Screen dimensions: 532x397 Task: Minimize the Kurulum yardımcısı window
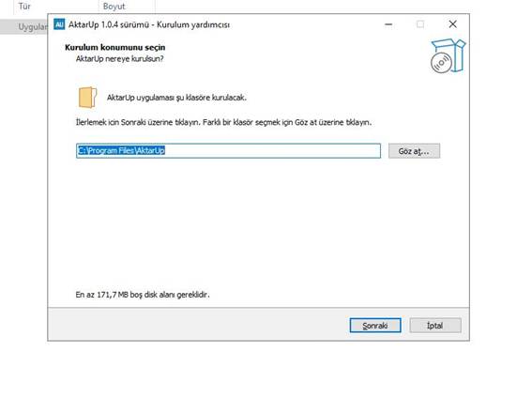pos(388,24)
